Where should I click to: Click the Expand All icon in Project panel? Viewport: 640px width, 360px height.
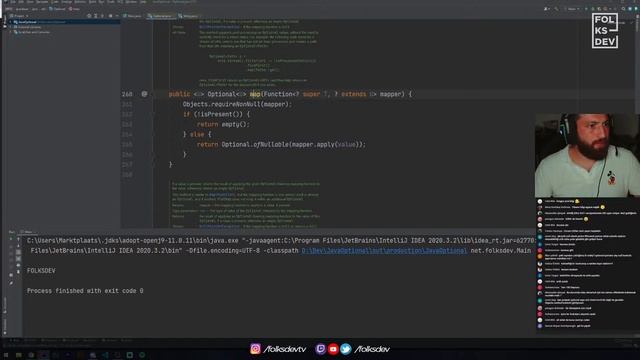coord(96,16)
